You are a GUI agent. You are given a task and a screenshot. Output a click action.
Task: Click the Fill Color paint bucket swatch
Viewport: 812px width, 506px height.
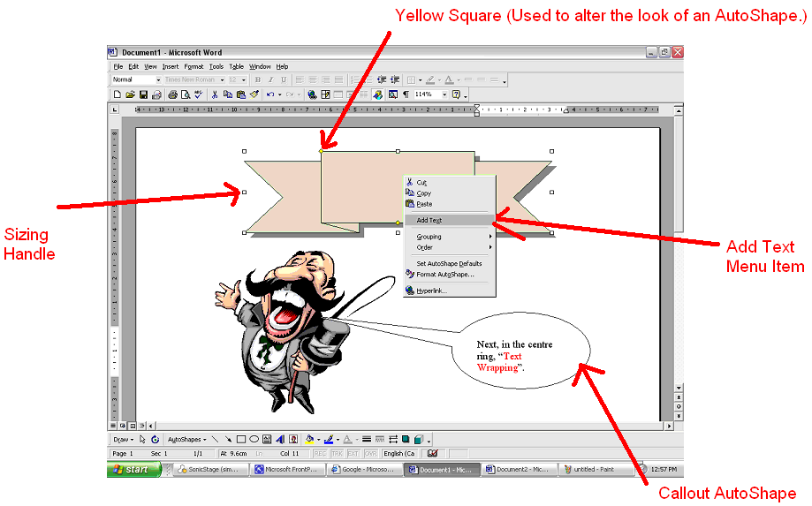(x=309, y=439)
